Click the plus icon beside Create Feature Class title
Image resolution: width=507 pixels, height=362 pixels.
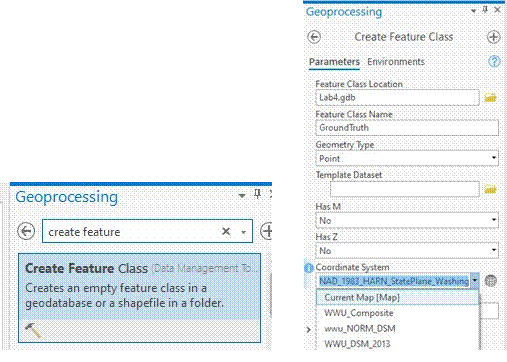point(494,37)
